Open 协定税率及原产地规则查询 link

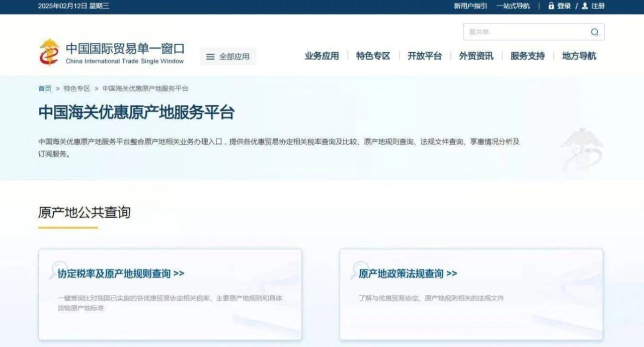(121, 273)
